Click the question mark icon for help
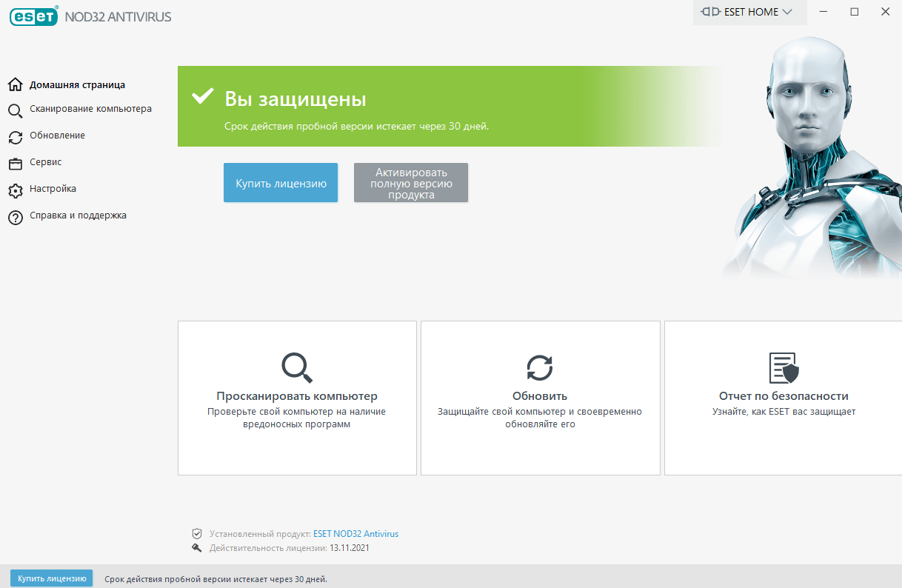This screenshot has width=902, height=588. point(15,218)
